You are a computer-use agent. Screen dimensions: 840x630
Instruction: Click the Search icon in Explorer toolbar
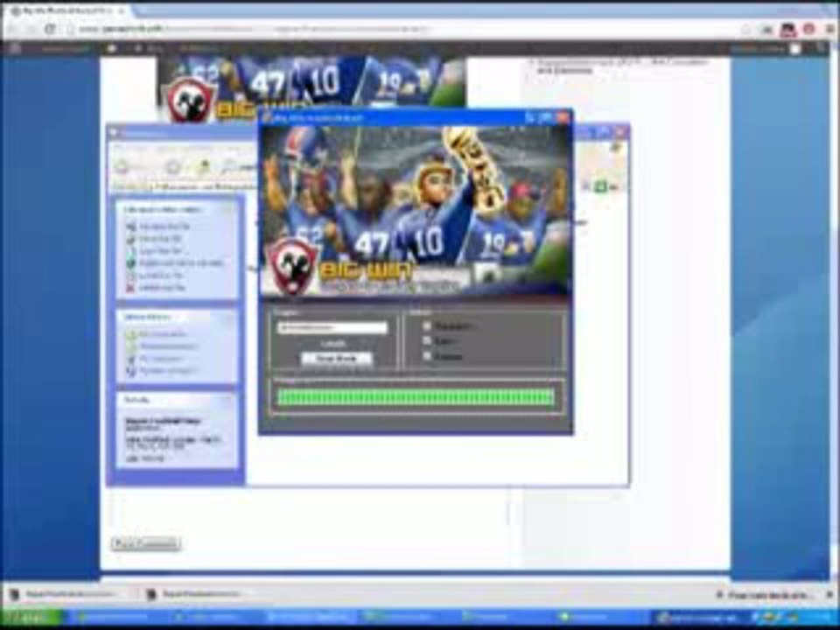click(x=229, y=167)
